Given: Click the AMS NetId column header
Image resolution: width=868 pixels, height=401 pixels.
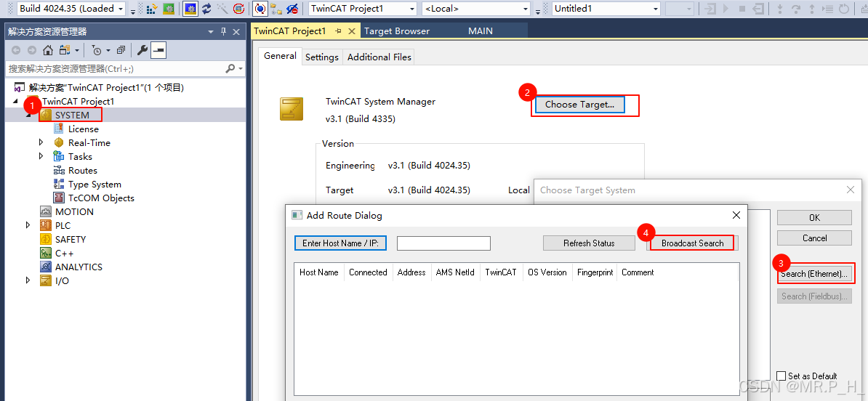Looking at the screenshot, I should [x=455, y=272].
